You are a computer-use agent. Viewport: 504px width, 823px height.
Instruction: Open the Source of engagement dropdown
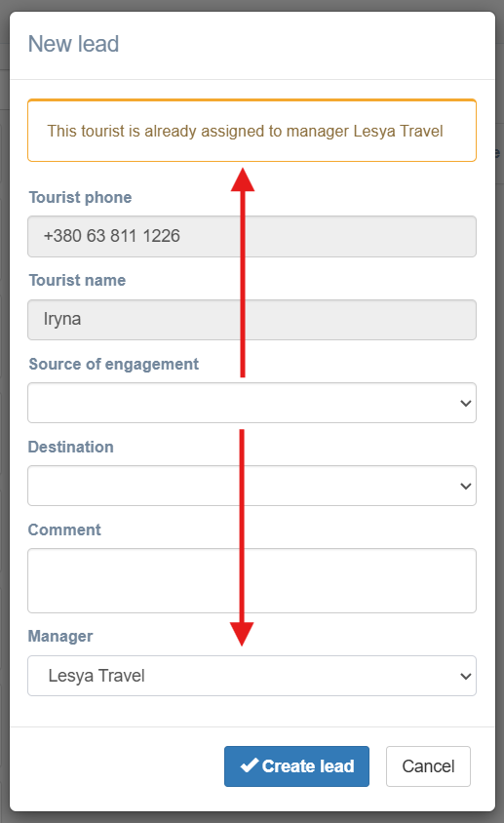[x=252, y=403]
